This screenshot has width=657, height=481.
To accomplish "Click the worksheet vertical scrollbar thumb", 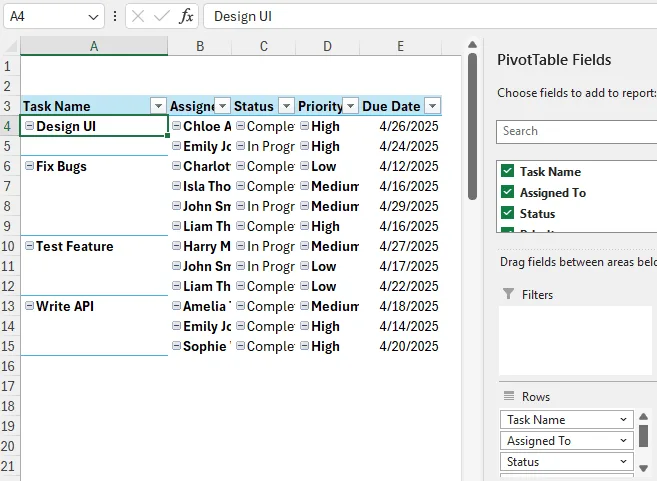I will [473, 126].
